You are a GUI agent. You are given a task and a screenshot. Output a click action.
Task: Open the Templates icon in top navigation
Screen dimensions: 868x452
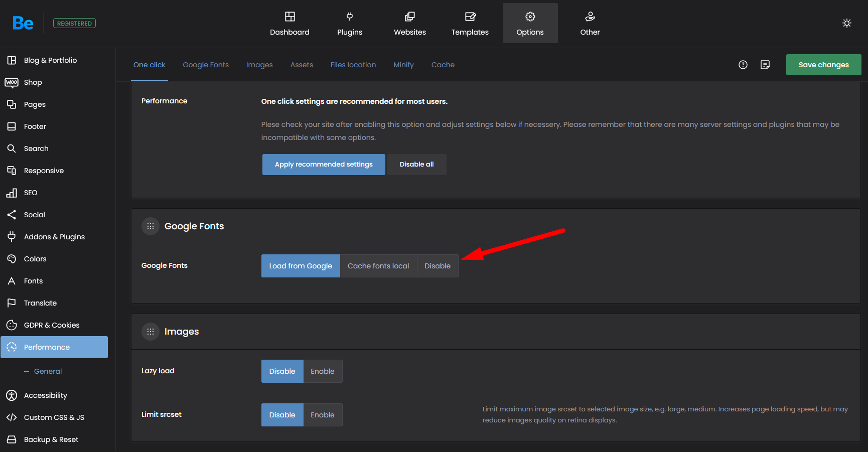[x=470, y=17]
